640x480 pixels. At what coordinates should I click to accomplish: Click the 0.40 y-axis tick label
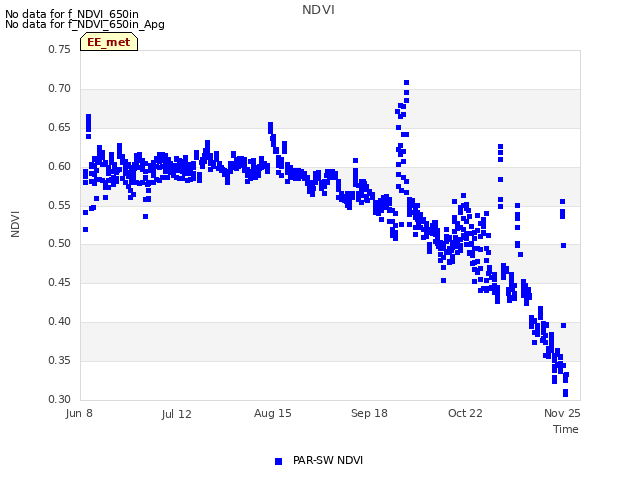pyautogui.click(x=60, y=322)
